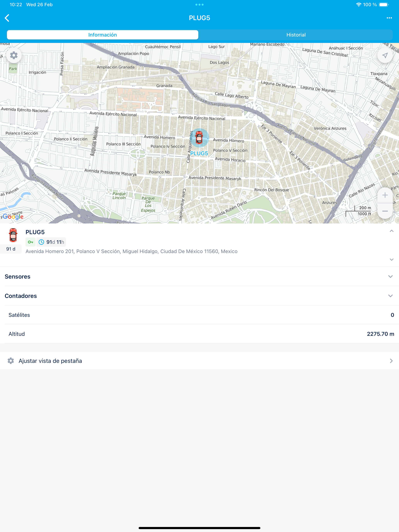Tap Polanco V Sección map label
This screenshot has width=399, height=532.
[230, 150]
